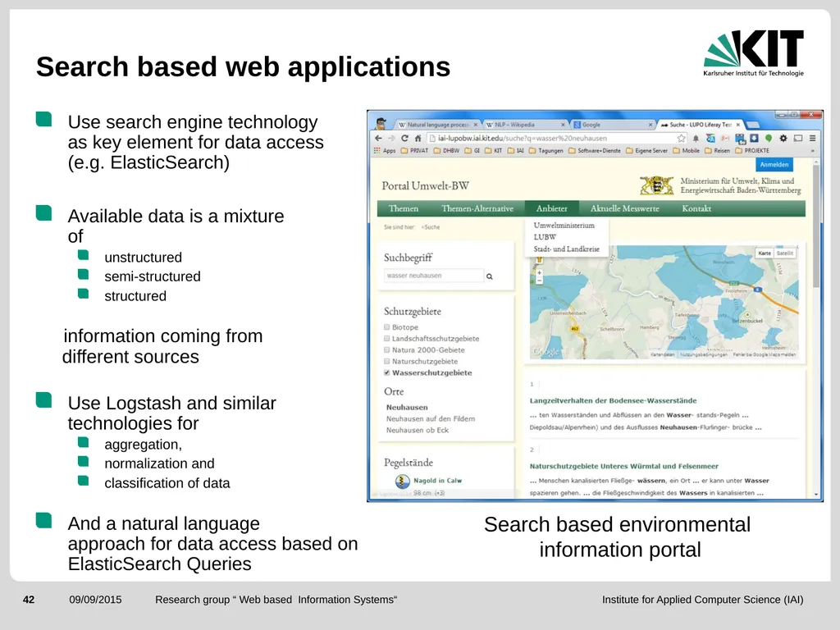Open Langzeitverhalten der Bodensee-Wasserstände result
The height and width of the screenshot is (630, 840).
point(613,400)
